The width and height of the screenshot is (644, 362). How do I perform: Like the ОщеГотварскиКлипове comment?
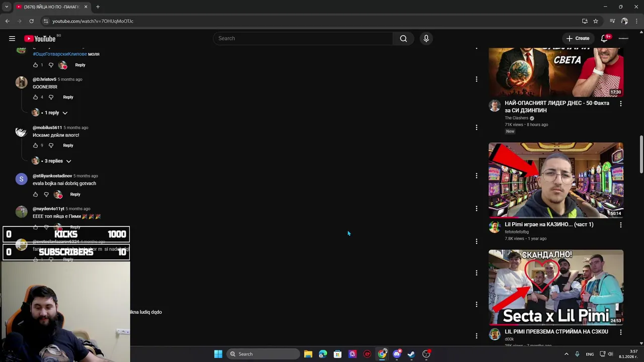pos(35,65)
